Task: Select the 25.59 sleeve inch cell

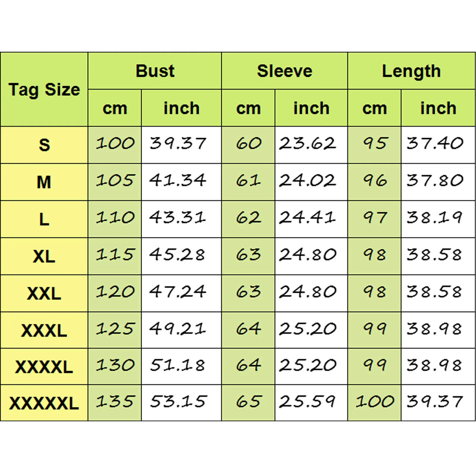Action: (x=307, y=402)
